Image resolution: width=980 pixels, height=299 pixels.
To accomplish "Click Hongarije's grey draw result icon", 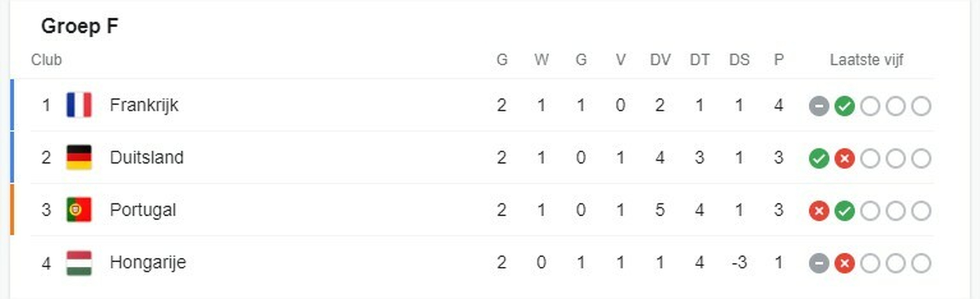I will (x=819, y=264).
